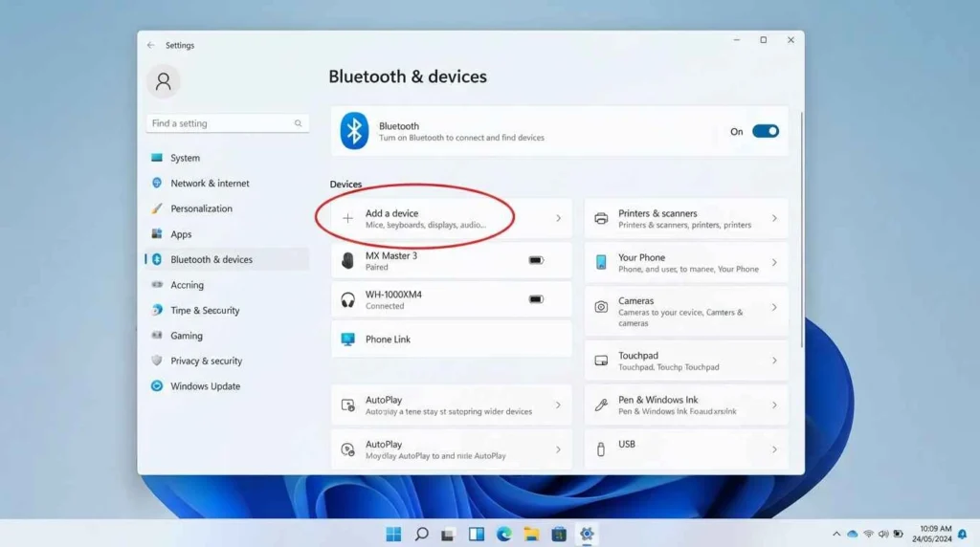Go back using the Settings back arrow
Viewport: 980px width, 547px height.
coord(150,45)
